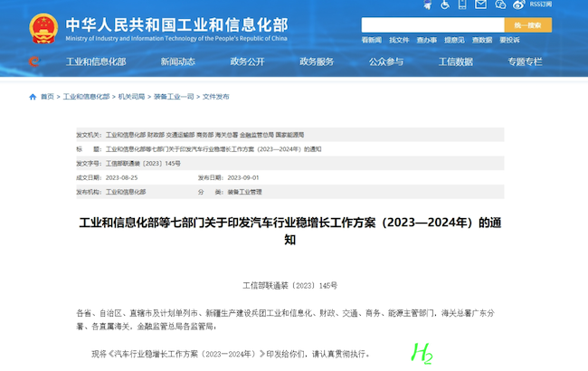
Task: Select the 看新闻 quick link
Action: (x=371, y=40)
